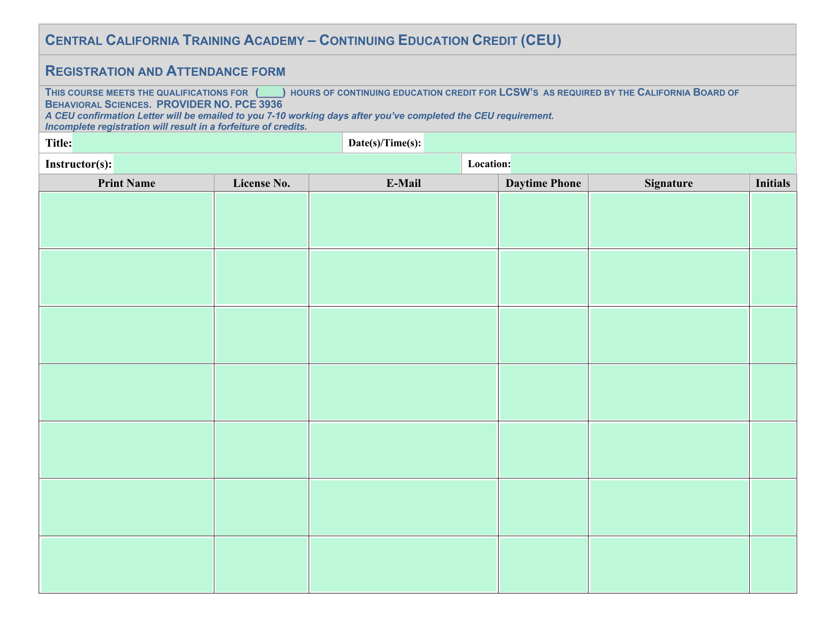
Task: Click first row Daytime Phone field
Action: point(544,220)
